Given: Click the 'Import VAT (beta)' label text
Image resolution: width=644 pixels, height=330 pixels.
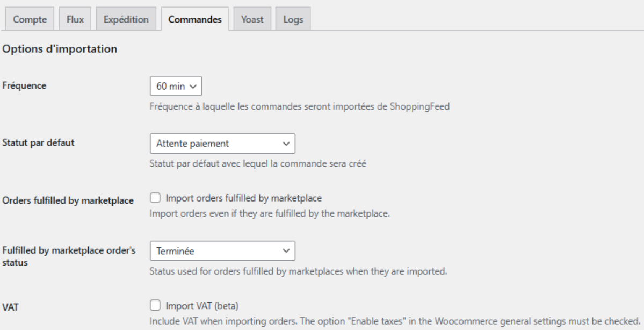Looking at the screenshot, I should (202, 306).
